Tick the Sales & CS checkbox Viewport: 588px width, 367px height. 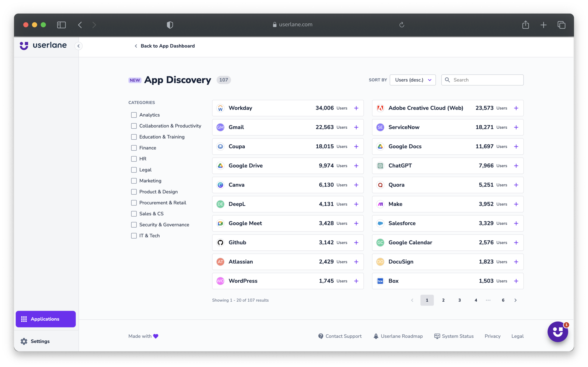click(x=134, y=214)
